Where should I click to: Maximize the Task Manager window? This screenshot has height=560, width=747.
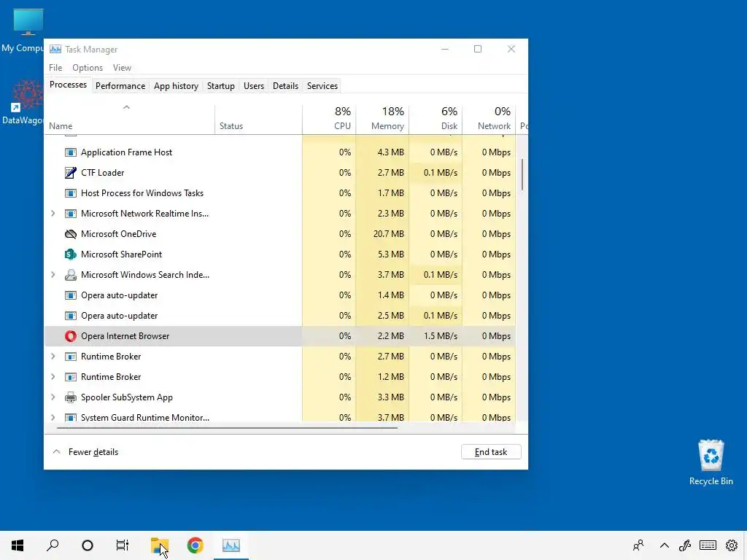pos(478,49)
